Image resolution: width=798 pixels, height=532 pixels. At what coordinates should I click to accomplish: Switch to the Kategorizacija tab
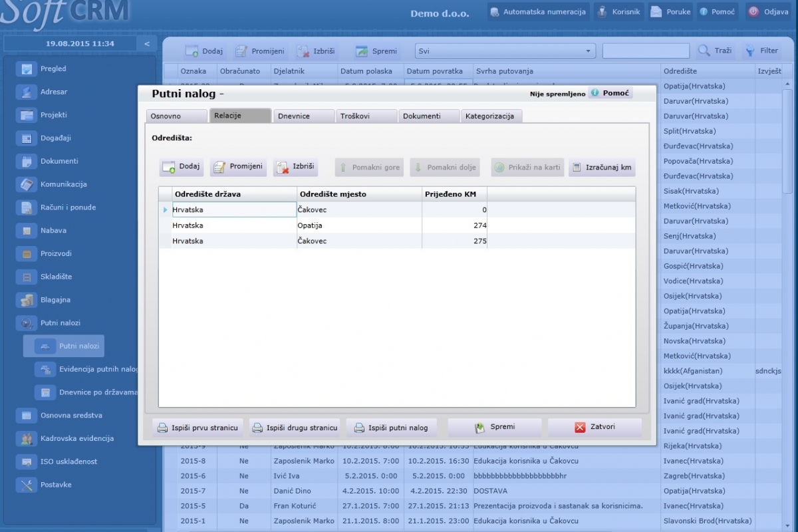coord(491,116)
